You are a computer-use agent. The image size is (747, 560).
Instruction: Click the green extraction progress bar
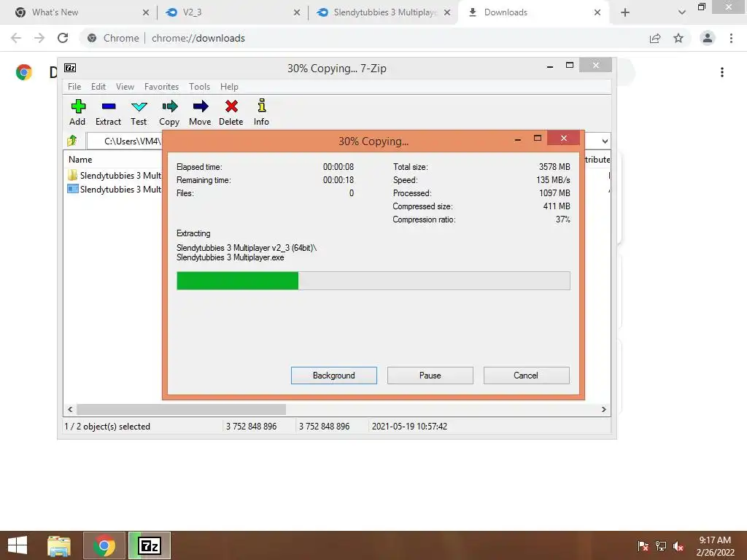coord(373,281)
